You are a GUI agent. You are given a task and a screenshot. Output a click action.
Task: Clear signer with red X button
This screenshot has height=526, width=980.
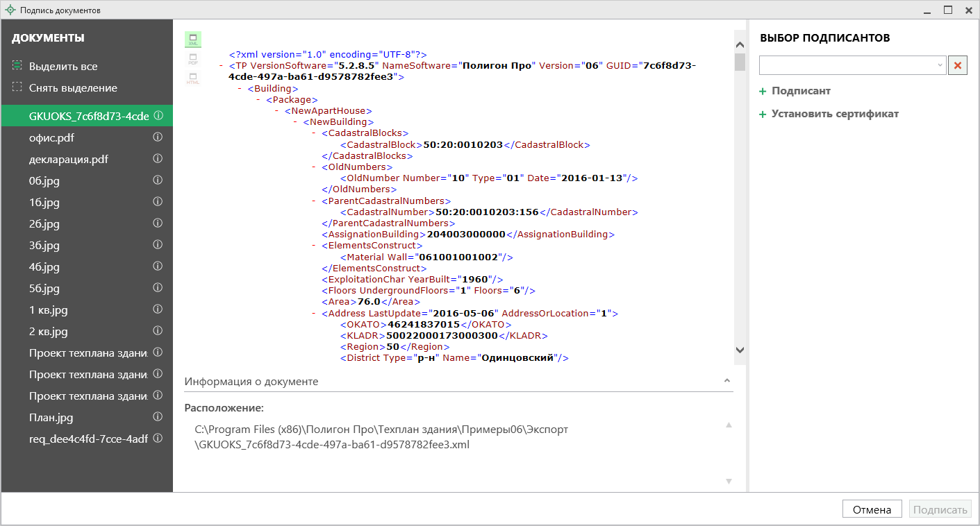958,65
